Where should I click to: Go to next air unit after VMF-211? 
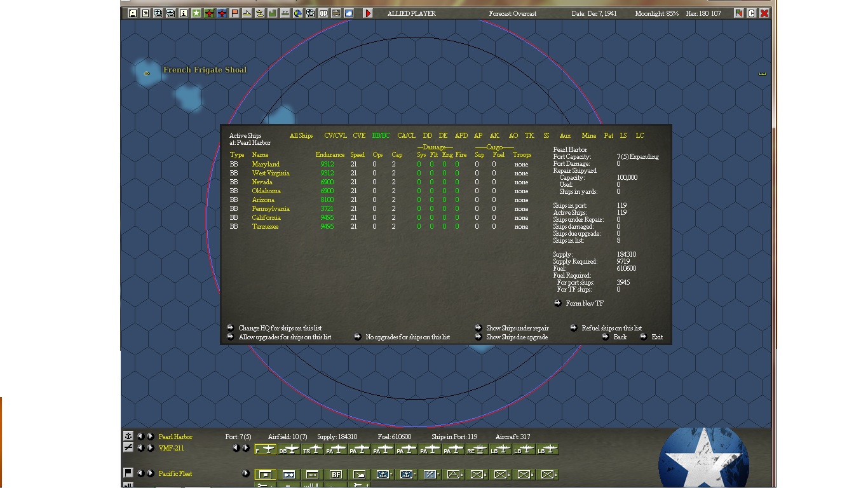coord(150,448)
